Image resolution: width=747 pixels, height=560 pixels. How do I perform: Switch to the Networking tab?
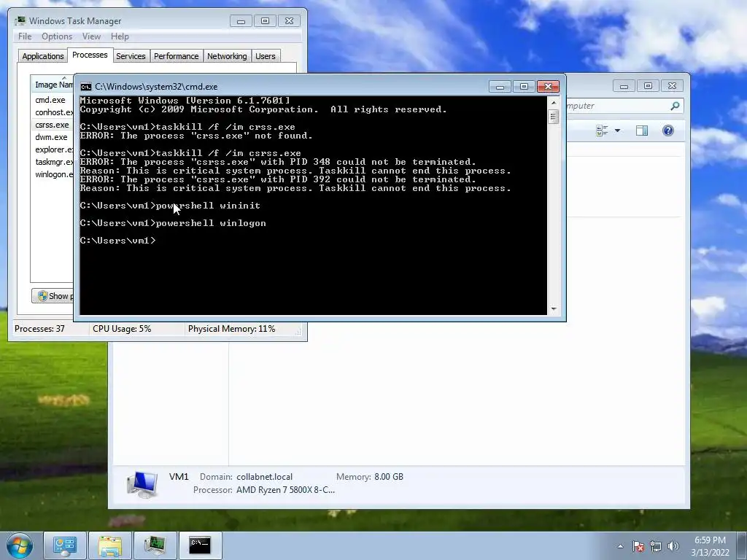[227, 56]
